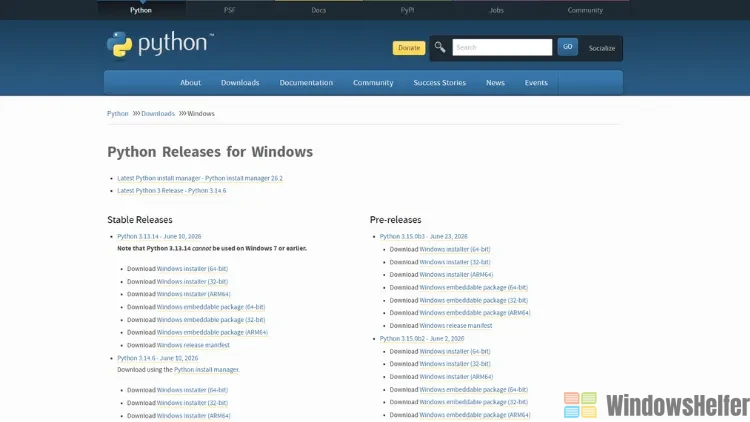Image resolution: width=750 pixels, height=422 pixels.
Task: Go to Python breadcrumb link
Action: (x=118, y=113)
